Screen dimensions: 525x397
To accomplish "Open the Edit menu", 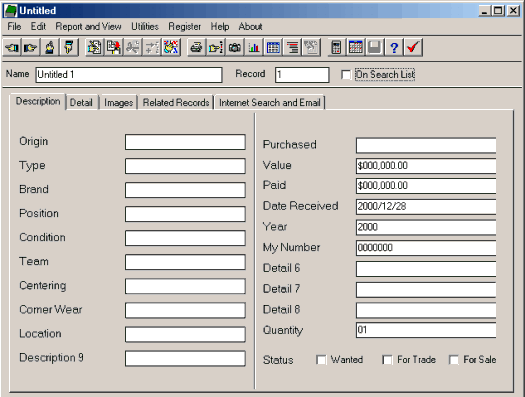I will [38, 26].
